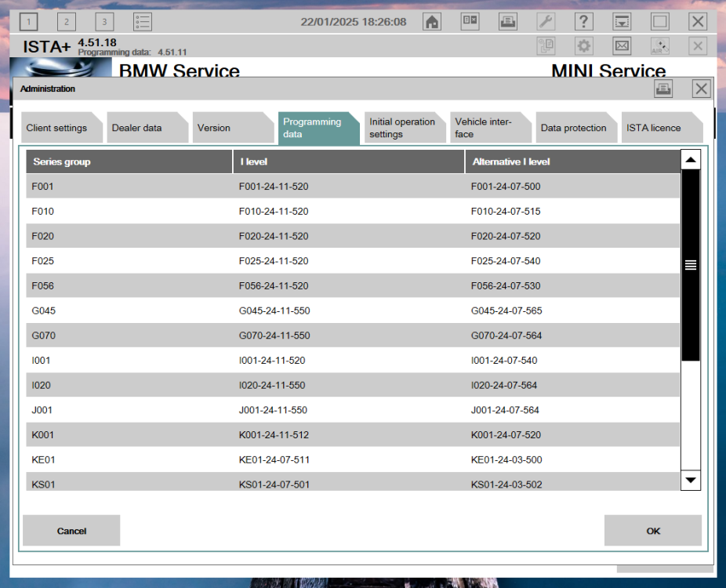Print the Administration dialog

point(663,89)
